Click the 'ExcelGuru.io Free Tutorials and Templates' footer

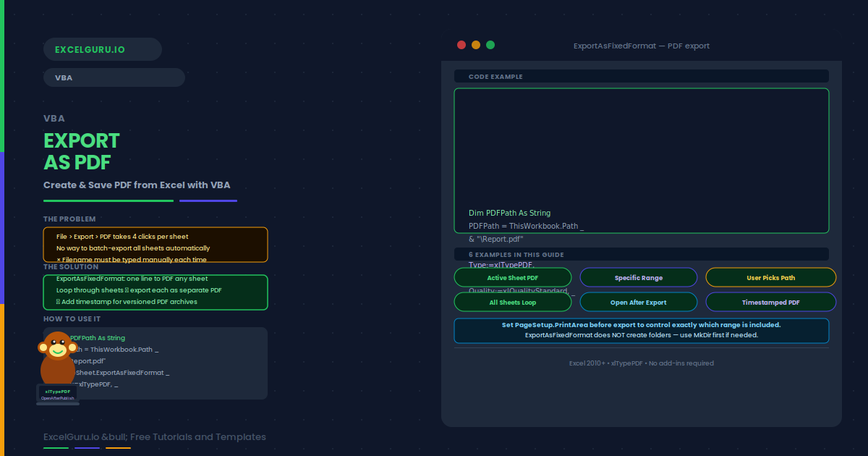[x=155, y=437]
